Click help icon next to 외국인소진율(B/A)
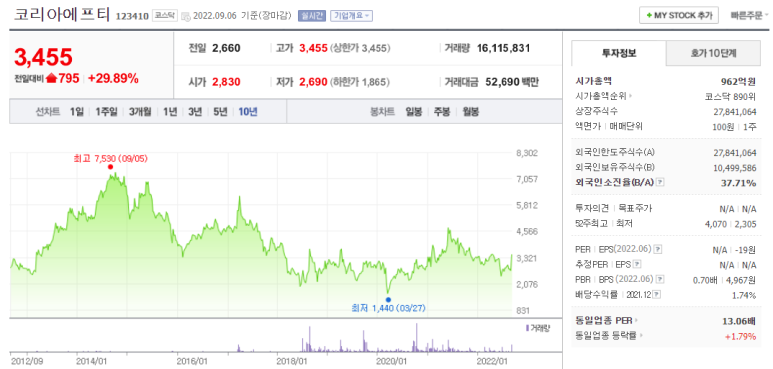 661,182
